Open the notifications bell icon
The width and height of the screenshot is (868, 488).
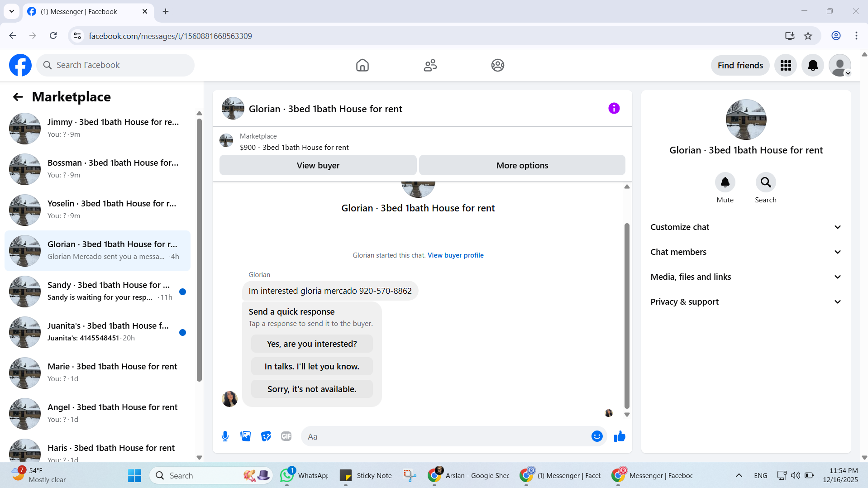pyautogui.click(x=813, y=65)
